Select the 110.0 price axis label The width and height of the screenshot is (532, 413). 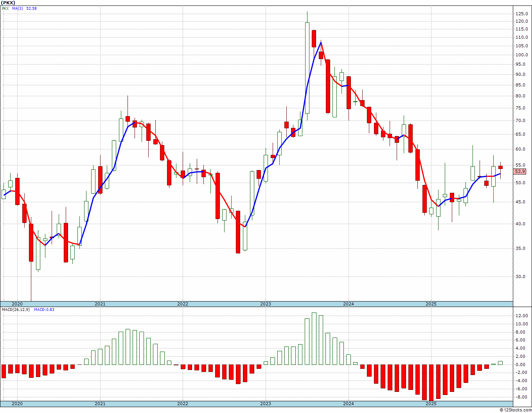521,37
